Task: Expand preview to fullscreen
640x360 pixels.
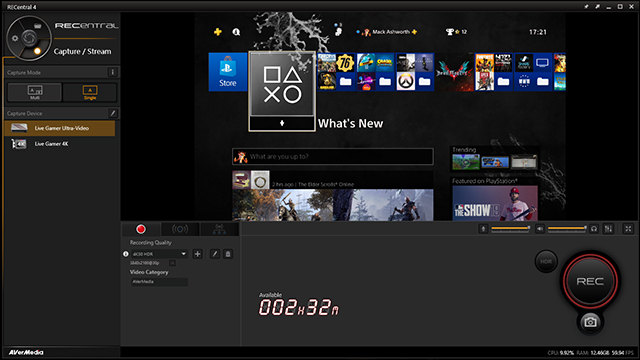Action: click(x=628, y=229)
